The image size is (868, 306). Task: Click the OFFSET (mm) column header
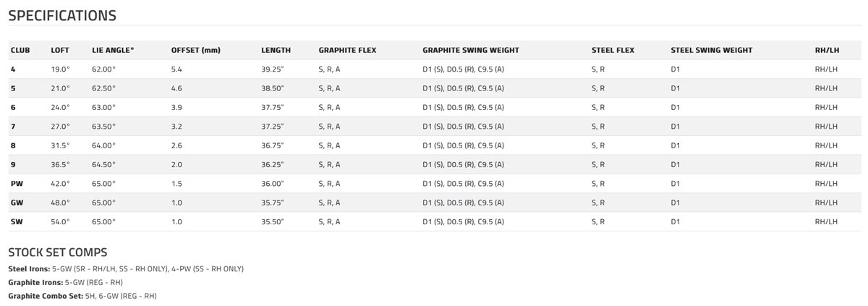click(x=195, y=51)
